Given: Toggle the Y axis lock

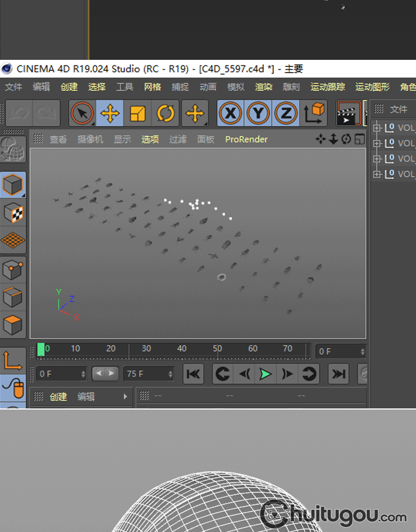Looking at the screenshot, I should coord(257,114).
